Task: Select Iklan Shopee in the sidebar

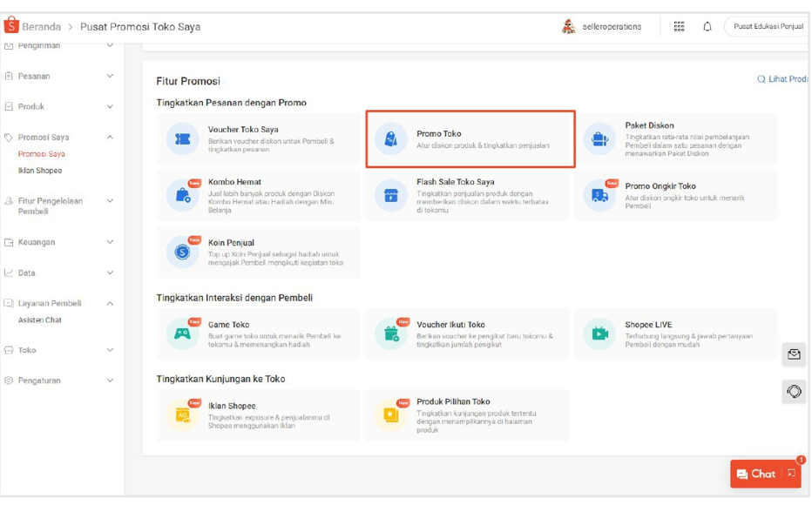Action: coord(40,171)
